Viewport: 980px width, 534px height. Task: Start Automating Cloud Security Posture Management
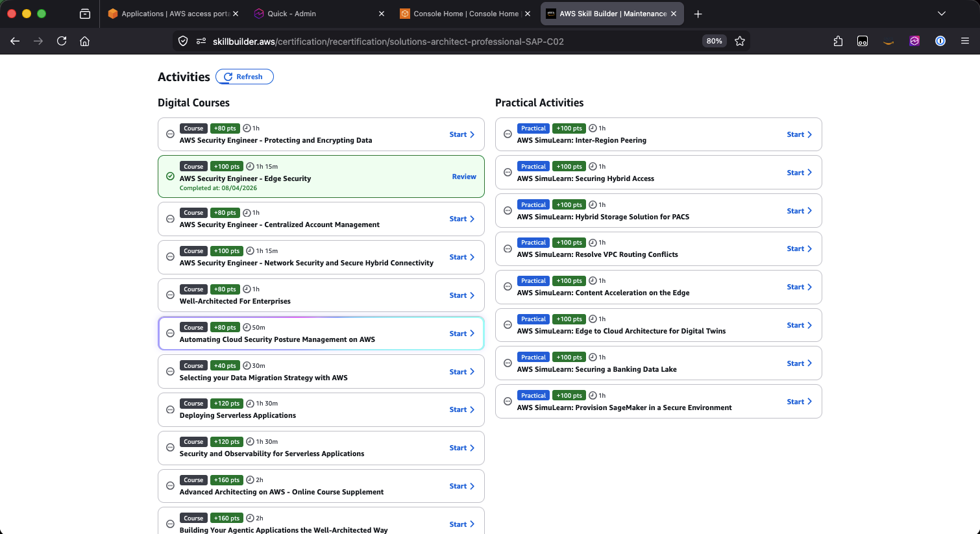tap(462, 334)
